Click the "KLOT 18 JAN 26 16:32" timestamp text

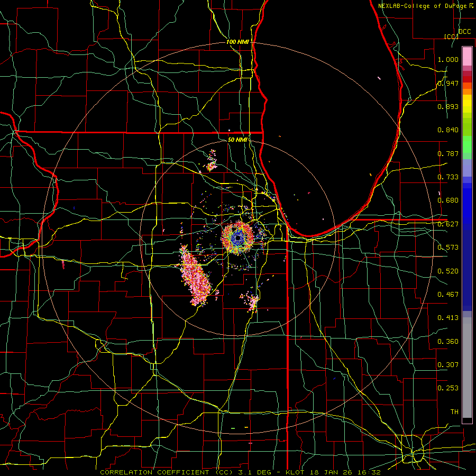[333, 472]
